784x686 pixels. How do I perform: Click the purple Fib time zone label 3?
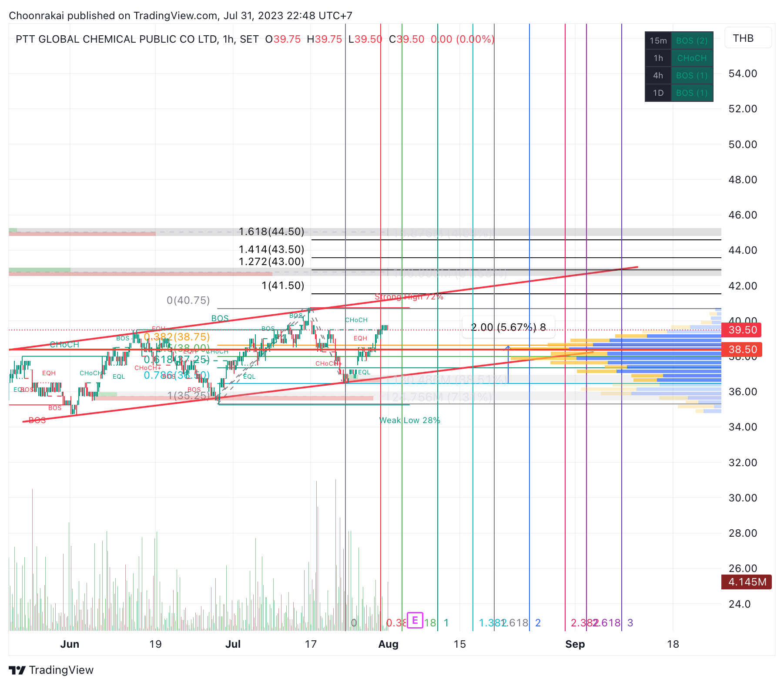(x=630, y=623)
